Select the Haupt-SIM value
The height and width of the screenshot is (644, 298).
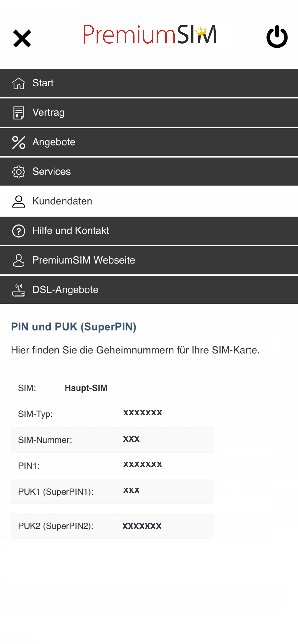pyautogui.click(x=86, y=388)
